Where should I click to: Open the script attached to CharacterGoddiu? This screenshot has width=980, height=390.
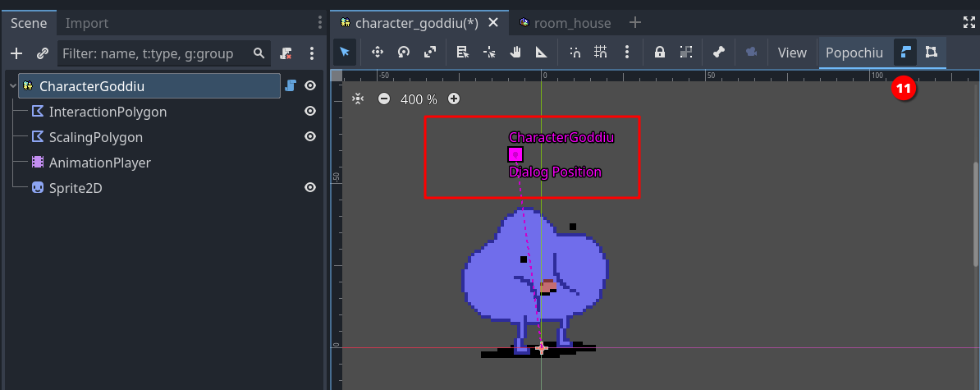290,85
